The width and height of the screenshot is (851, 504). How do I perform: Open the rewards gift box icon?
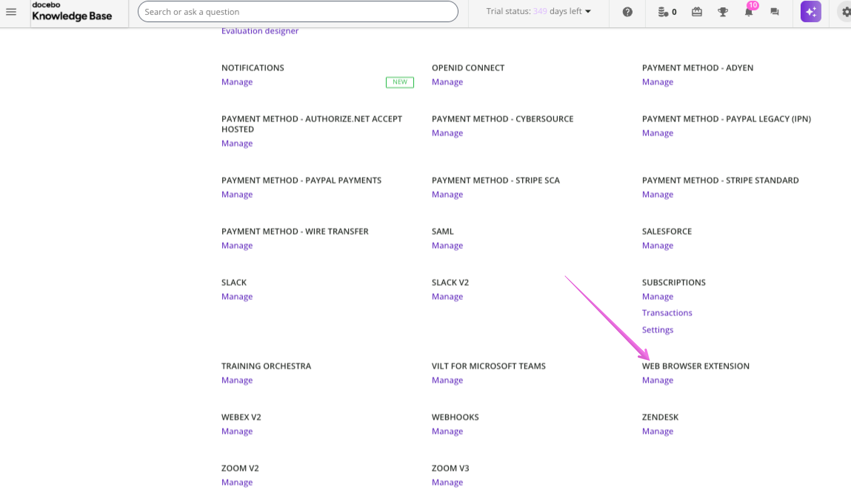coord(697,11)
